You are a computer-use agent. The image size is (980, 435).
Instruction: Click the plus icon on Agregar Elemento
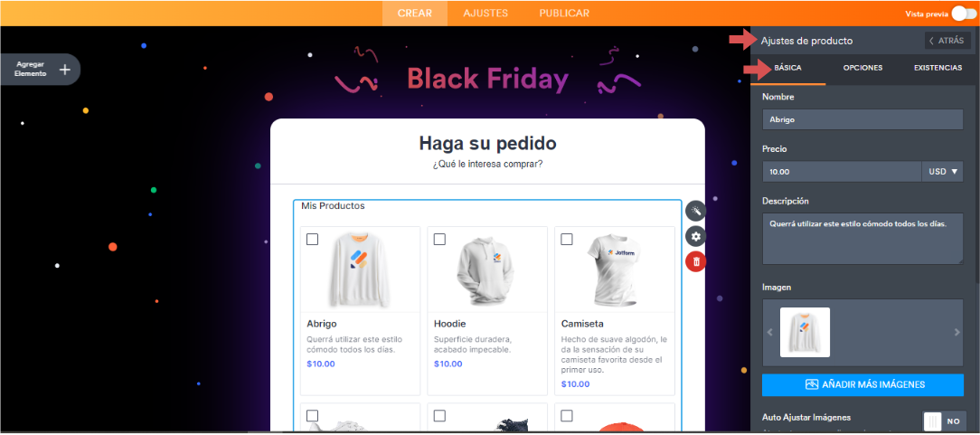(64, 70)
